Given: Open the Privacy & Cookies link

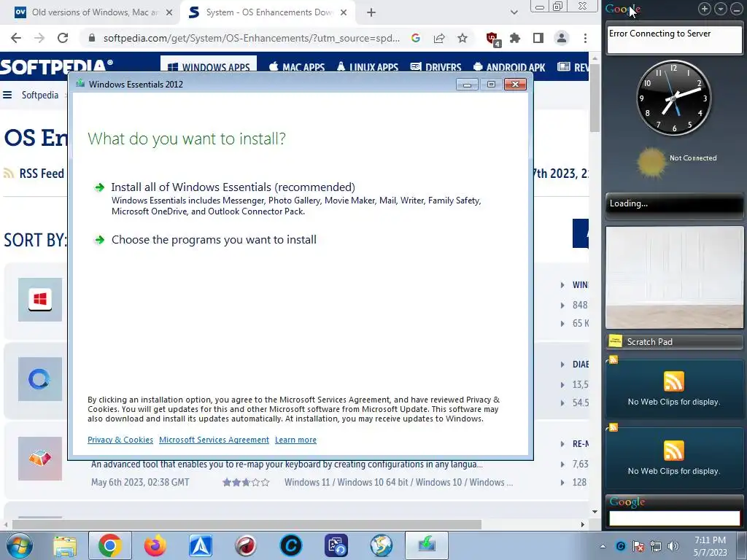Looking at the screenshot, I should 120,440.
